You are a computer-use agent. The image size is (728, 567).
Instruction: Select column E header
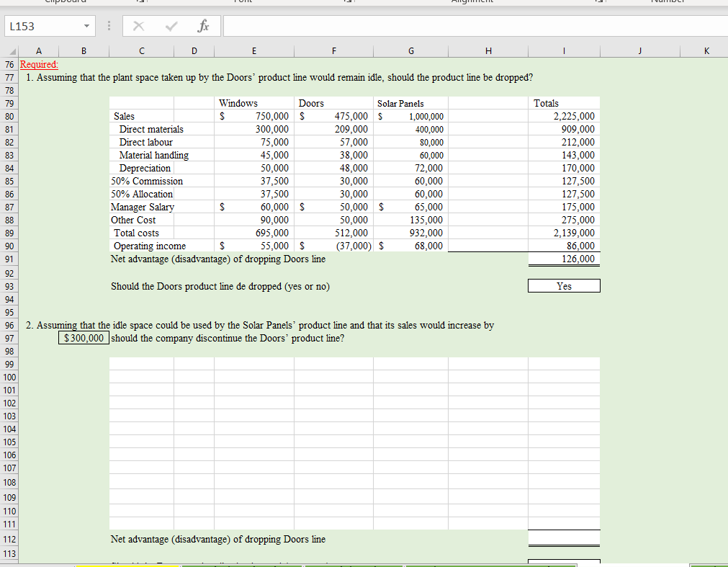(254, 51)
